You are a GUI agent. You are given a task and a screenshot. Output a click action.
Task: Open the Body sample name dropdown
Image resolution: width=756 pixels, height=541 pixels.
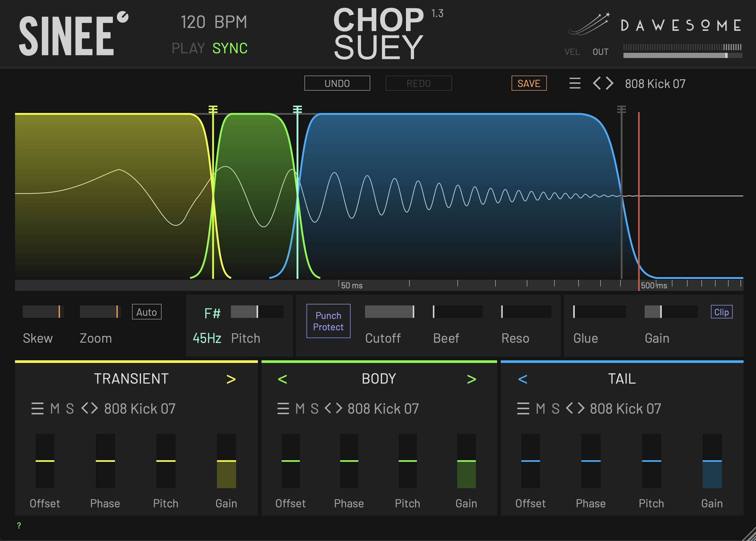[383, 408]
